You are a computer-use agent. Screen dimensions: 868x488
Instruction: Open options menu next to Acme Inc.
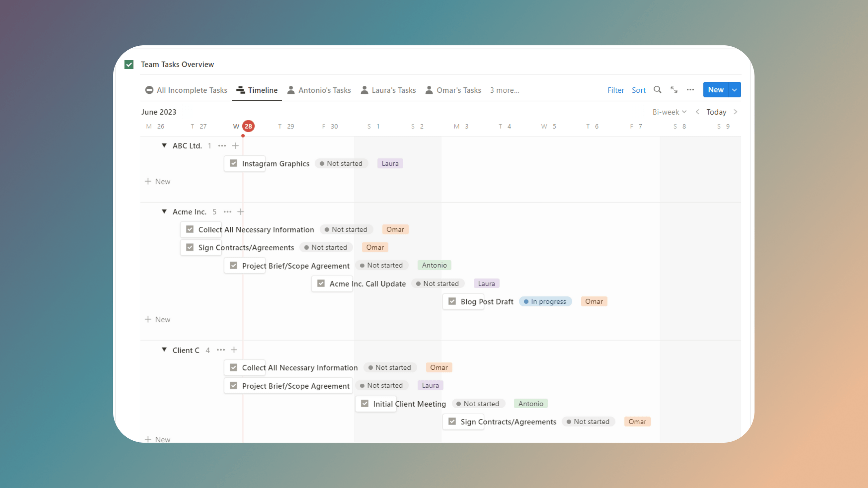click(227, 211)
